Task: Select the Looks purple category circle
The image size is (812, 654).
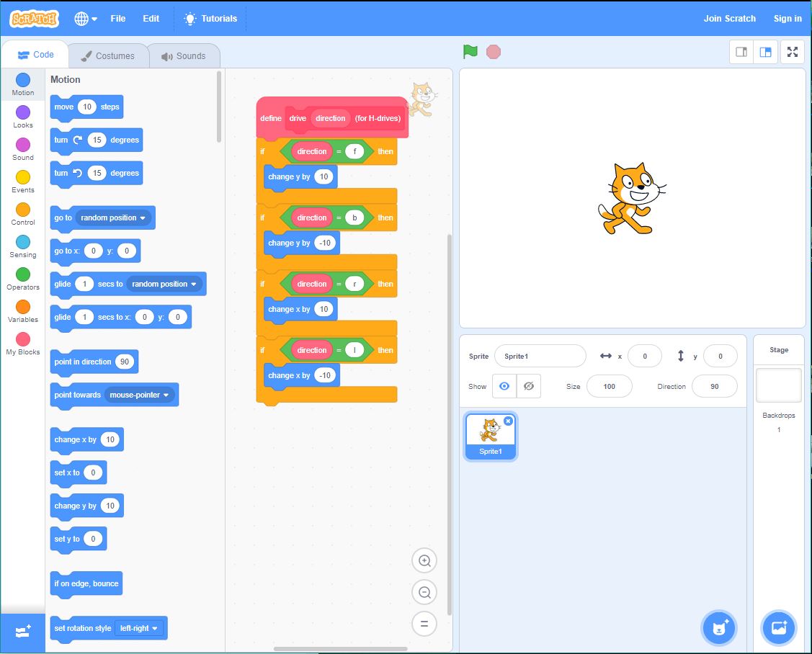Action: click(23, 112)
